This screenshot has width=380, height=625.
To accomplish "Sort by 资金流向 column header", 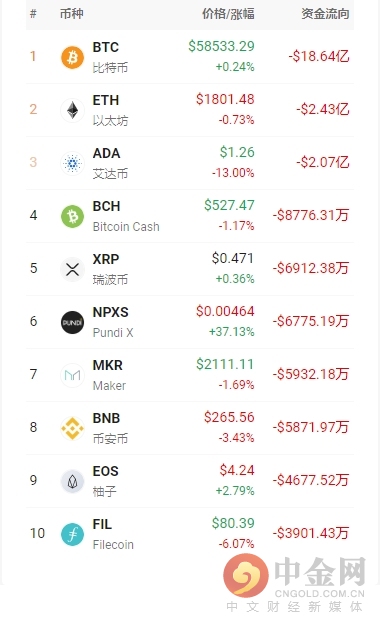I will coord(325,14).
